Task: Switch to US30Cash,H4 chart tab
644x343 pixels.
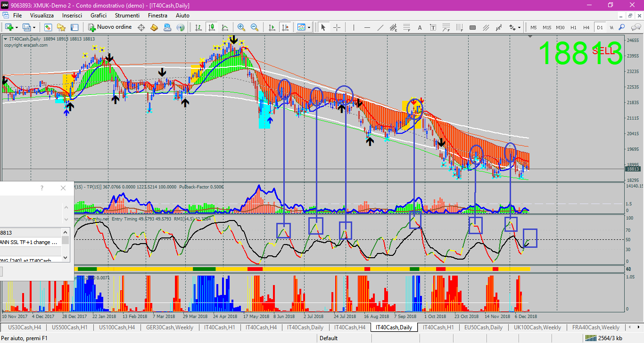Action: (x=25, y=327)
